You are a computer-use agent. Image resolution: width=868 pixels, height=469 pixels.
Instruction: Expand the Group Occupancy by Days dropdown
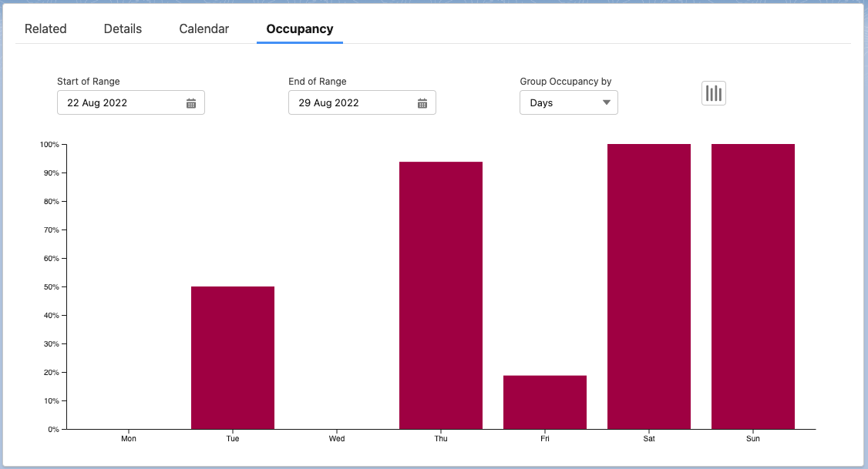568,102
